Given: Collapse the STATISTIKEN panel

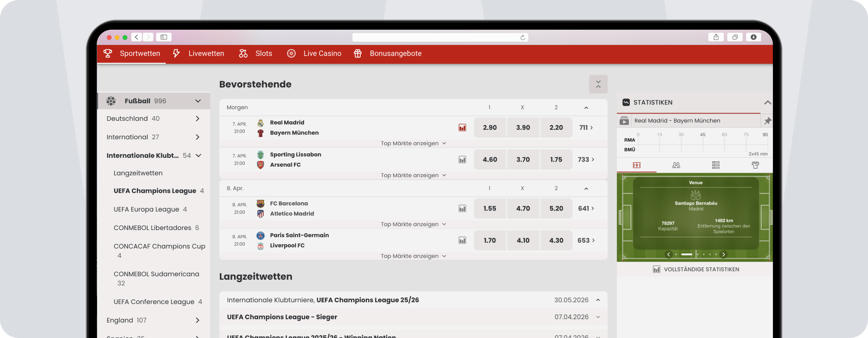Looking at the screenshot, I should (767, 102).
